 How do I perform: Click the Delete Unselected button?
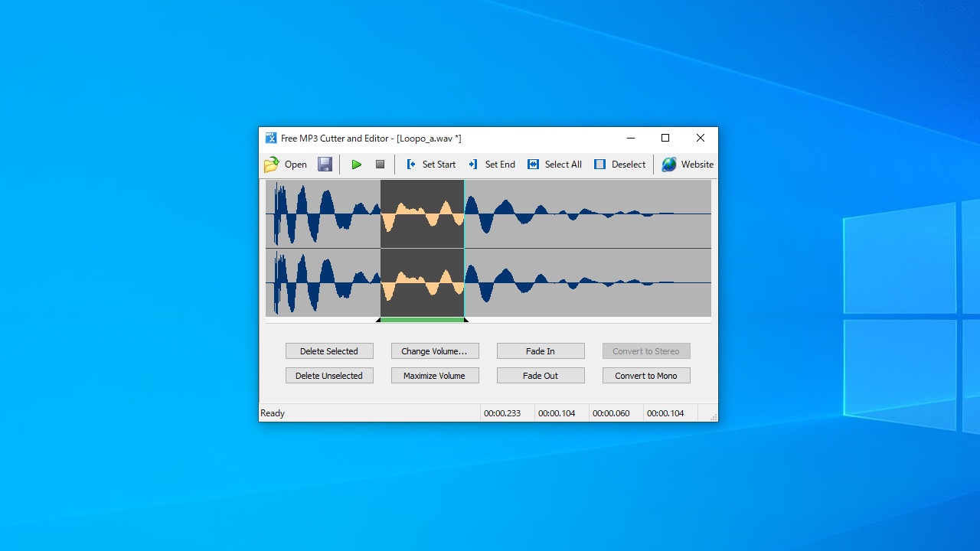point(329,376)
